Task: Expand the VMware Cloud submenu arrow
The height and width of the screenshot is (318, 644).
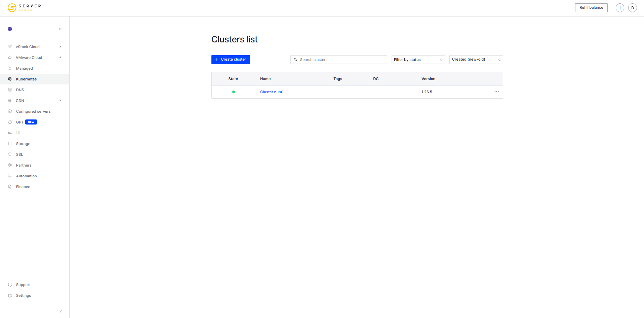Action: [60, 58]
